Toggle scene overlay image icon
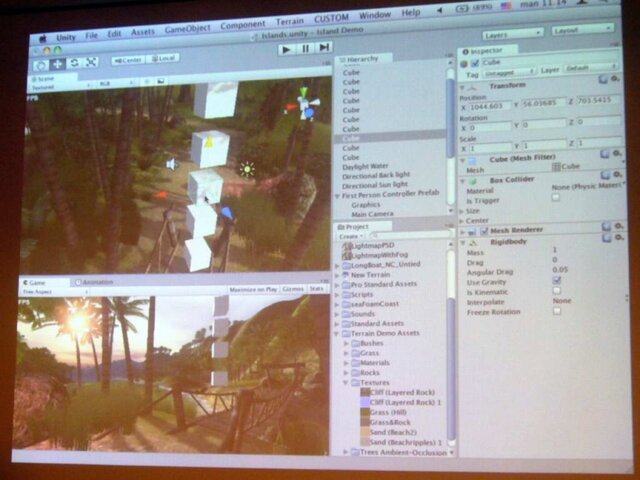 coord(161,81)
